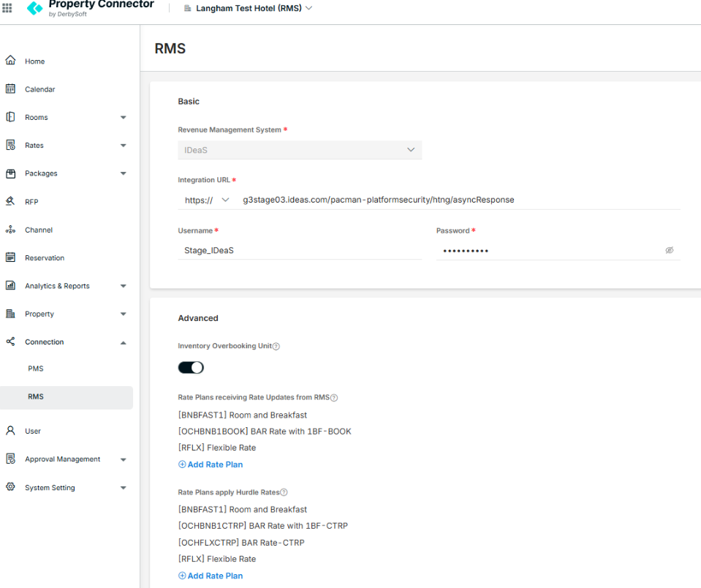Click the Reservation icon in sidebar
Image resolution: width=701 pixels, height=588 pixels.
pos(10,257)
